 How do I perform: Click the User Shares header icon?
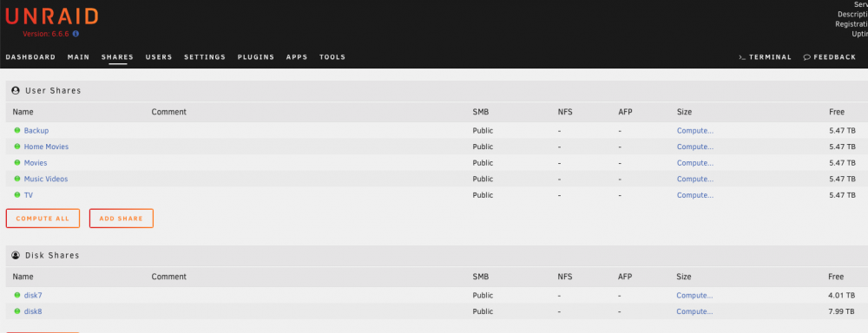coord(16,90)
